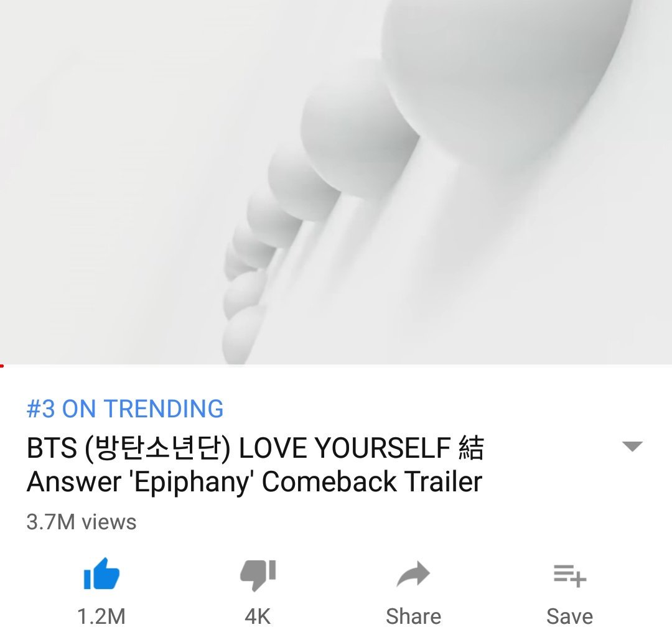The width and height of the screenshot is (672, 640).
Task: Click the BTS LOVE YOURSELF title line
Action: tap(255, 448)
